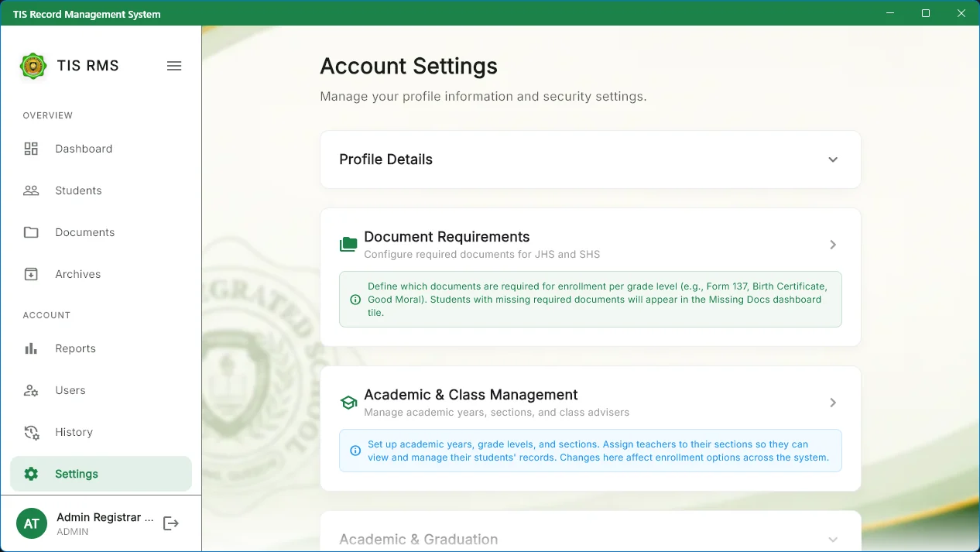Click 'Configure required documents for JHS and SHS'
The image size is (980, 552).
point(481,254)
